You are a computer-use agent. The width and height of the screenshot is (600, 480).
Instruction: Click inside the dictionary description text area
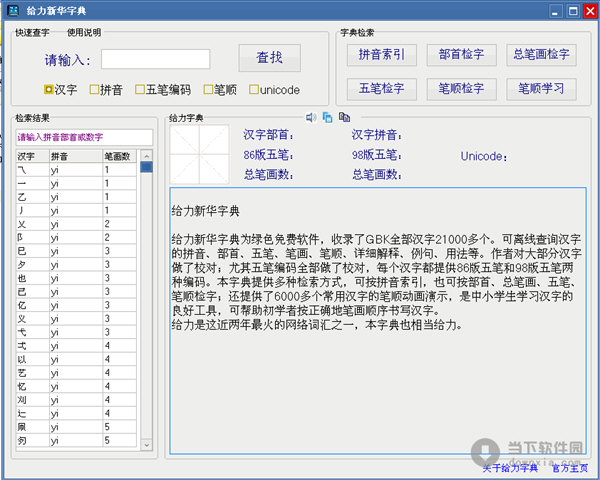click(x=378, y=321)
